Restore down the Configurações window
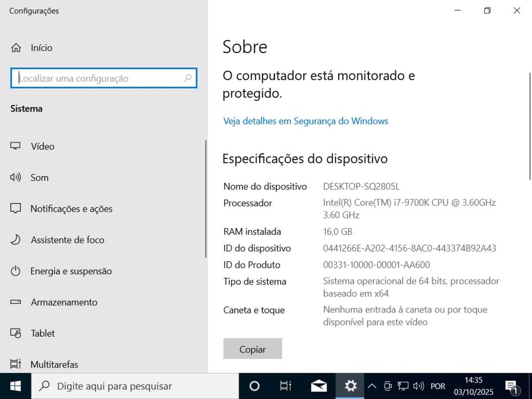Screen dimensions: 532x399 487,10
